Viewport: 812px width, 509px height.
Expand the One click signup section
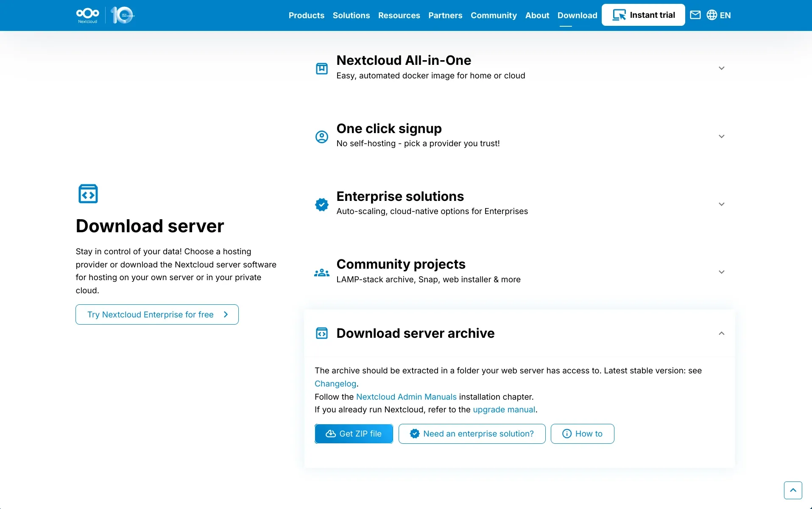coord(721,136)
